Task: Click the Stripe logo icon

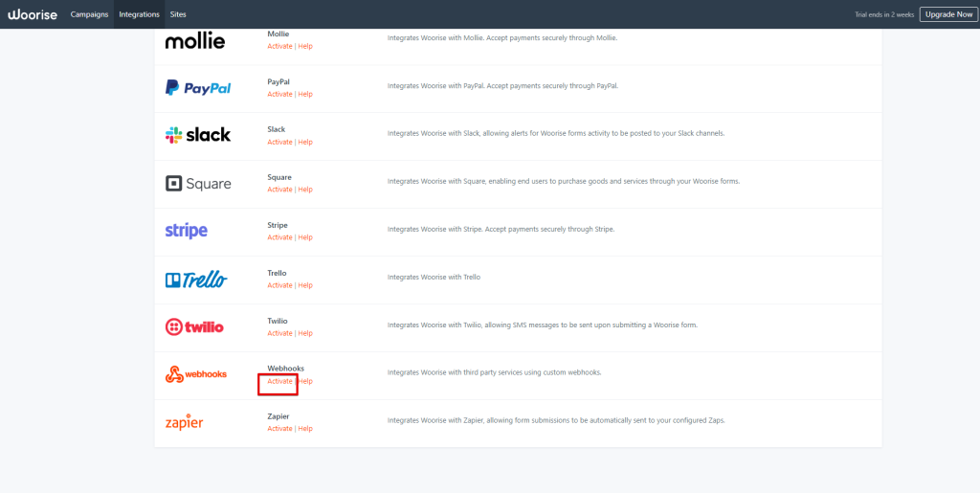Action: coord(187,231)
